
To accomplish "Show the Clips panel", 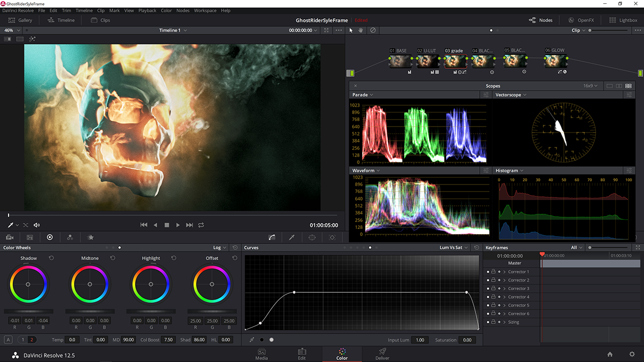I will click(100, 20).
